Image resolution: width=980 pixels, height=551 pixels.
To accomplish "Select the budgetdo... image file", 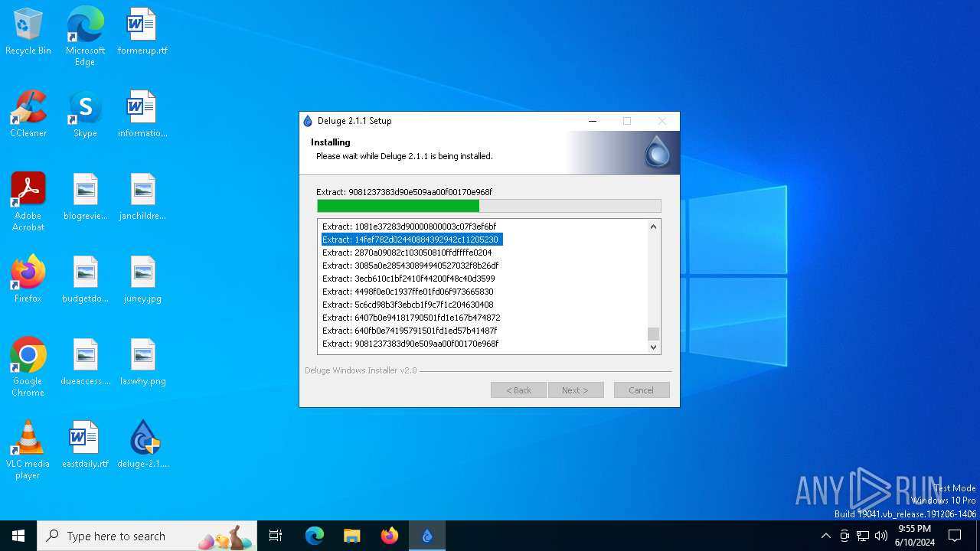I will point(85,280).
